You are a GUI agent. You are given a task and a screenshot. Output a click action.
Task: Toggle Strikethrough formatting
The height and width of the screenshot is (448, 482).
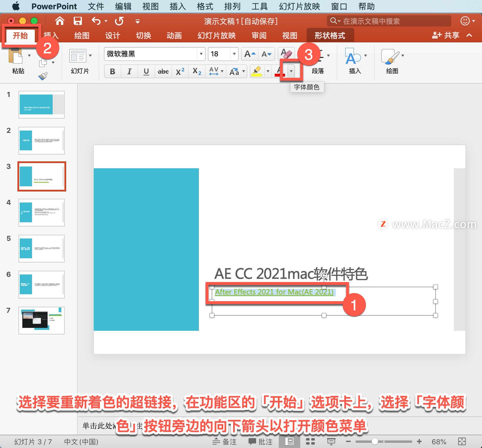tap(163, 71)
